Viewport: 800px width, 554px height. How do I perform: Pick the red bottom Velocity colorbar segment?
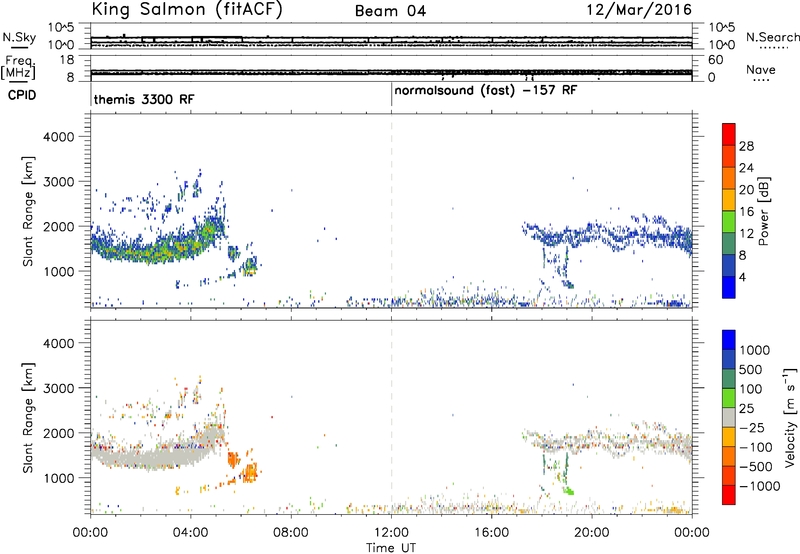click(729, 495)
